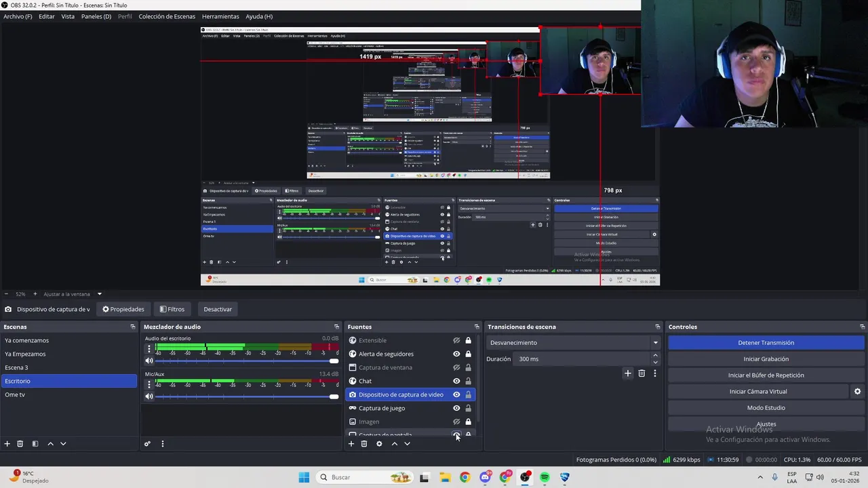Open source properties gear in Fuentes toolbar
The width and height of the screenshot is (868, 488).
(x=379, y=444)
